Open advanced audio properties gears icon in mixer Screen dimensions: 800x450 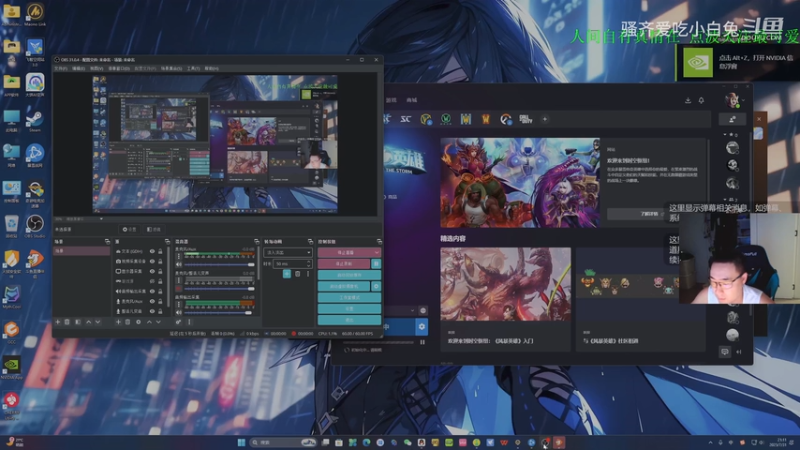(178, 322)
